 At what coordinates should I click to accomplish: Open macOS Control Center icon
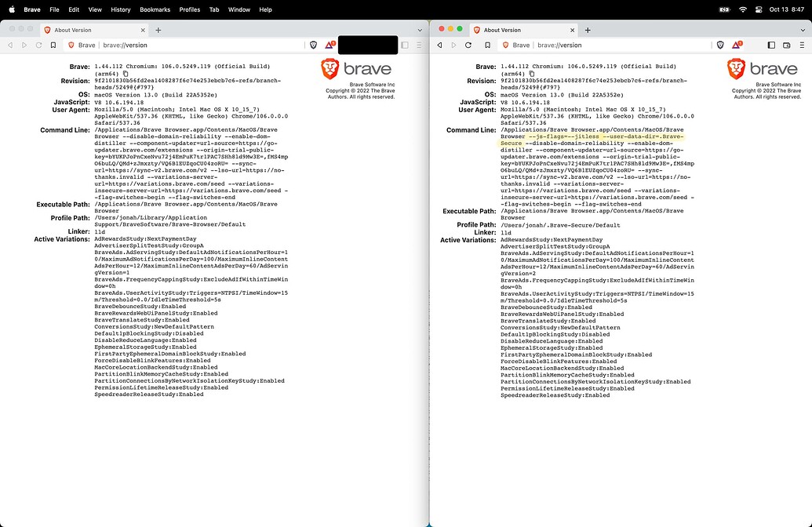point(759,9)
